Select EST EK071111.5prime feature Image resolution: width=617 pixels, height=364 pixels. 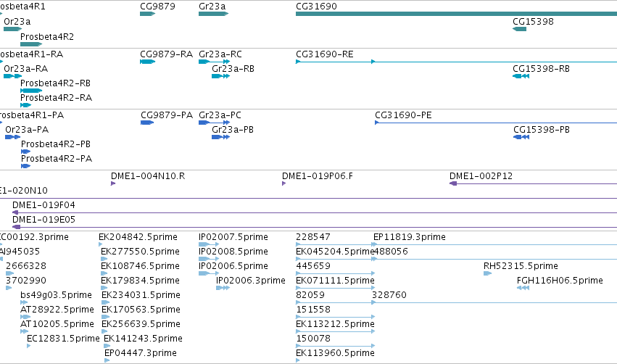click(x=335, y=288)
